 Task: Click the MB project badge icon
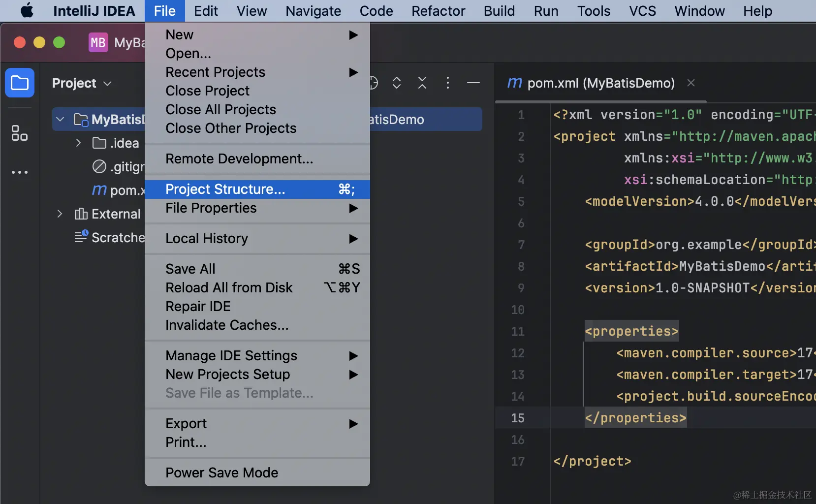(x=98, y=43)
